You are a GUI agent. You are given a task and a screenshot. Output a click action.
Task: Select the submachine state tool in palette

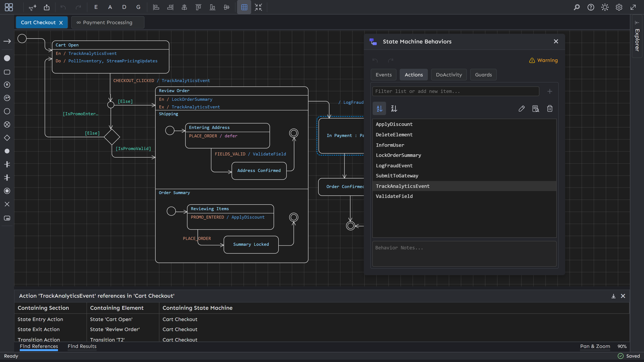tap(7, 218)
